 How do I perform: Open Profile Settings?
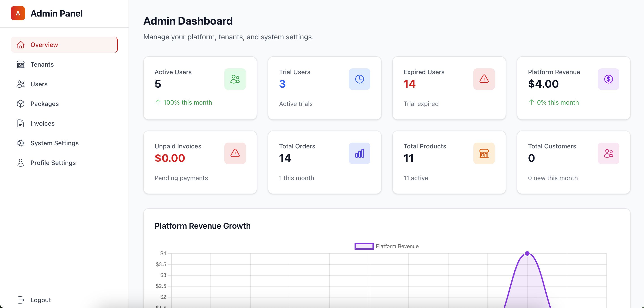(x=53, y=163)
